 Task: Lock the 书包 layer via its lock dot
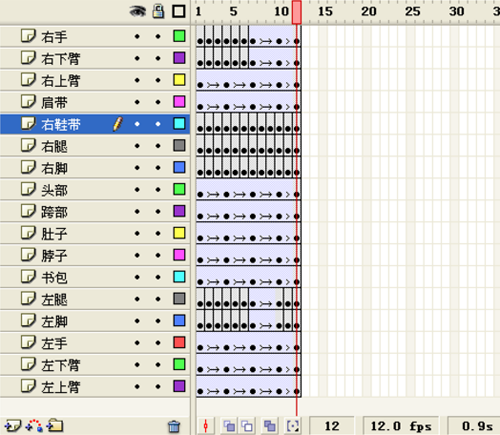click(x=158, y=277)
